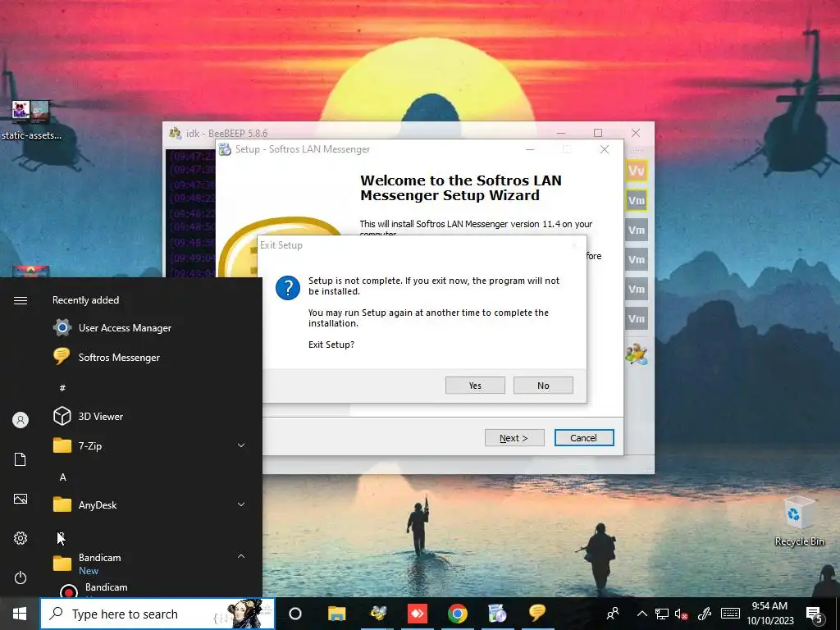Open People icon in system tray
Viewport: 840px width, 630px height.
point(612,614)
